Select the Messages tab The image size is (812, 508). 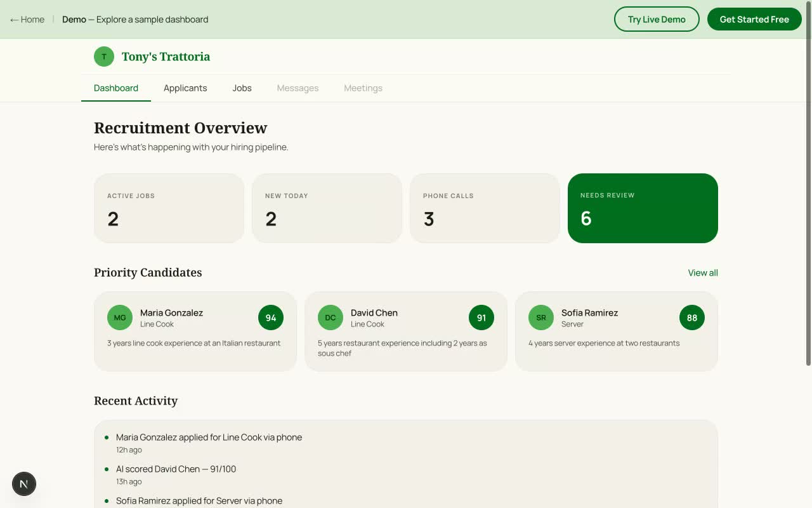[x=298, y=88]
